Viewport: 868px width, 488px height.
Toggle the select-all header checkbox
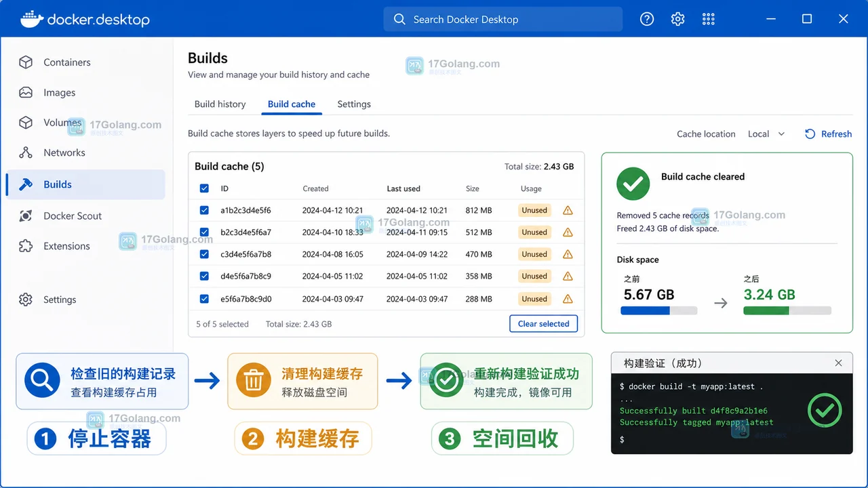(x=204, y=188)
